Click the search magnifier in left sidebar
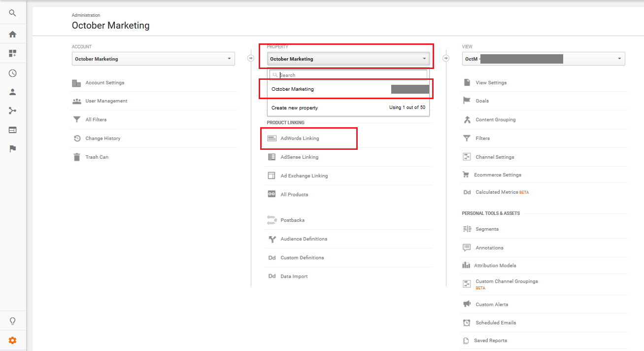The height and width of the screenshot is (351, 644). coord(12,13)
